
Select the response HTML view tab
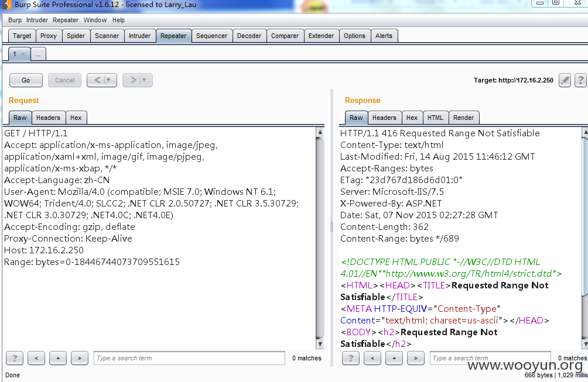(435, 118)
